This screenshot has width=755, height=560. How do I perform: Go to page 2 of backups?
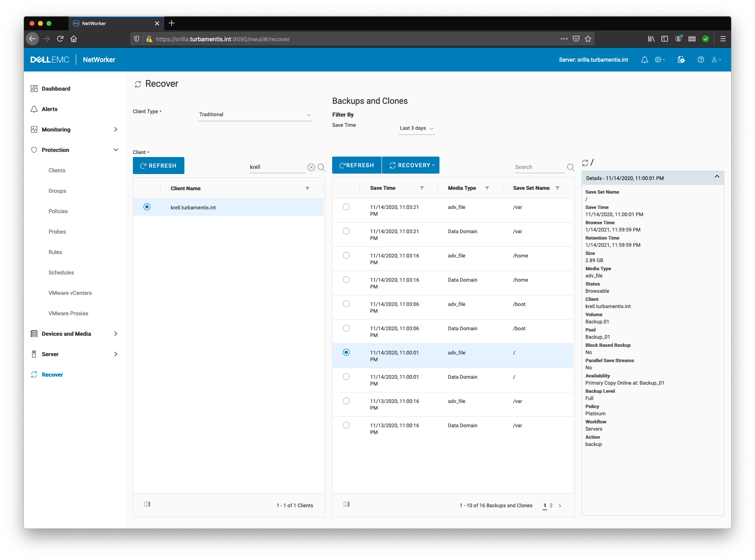coord(551,506)
